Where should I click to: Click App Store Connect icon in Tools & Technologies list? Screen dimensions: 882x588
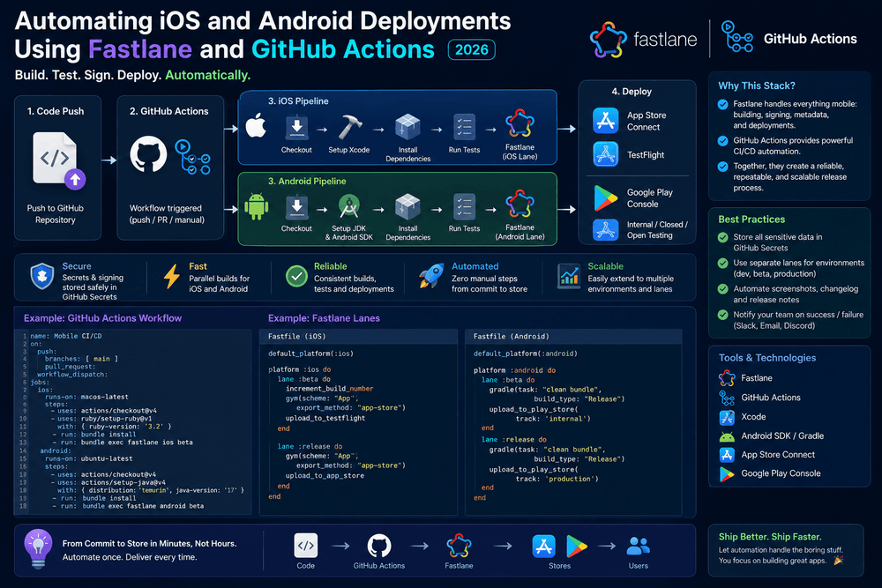point(727,455)
